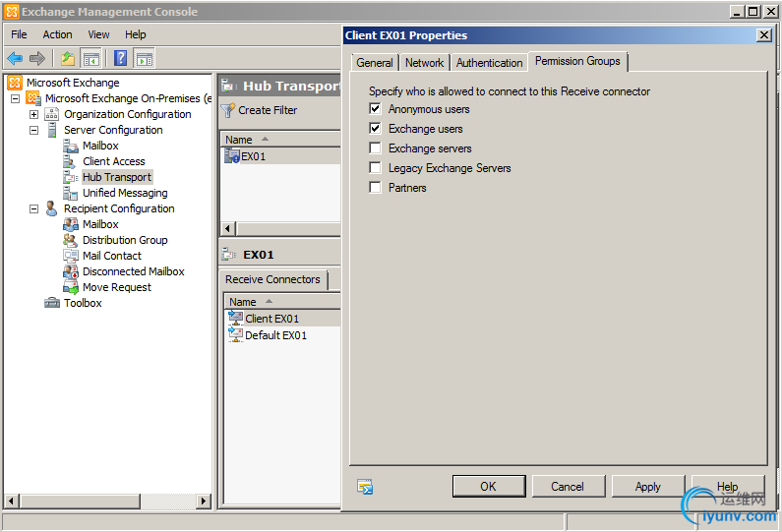This screenshot has width=782, height=532.
Task: Click the Disconnected Mailbox icon
Action: click(x=70, y=271)
